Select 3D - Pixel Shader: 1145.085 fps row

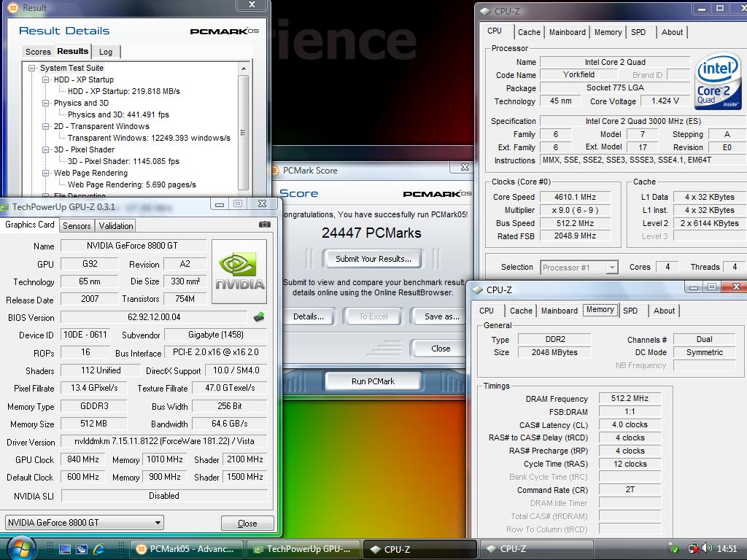(123, 161)
